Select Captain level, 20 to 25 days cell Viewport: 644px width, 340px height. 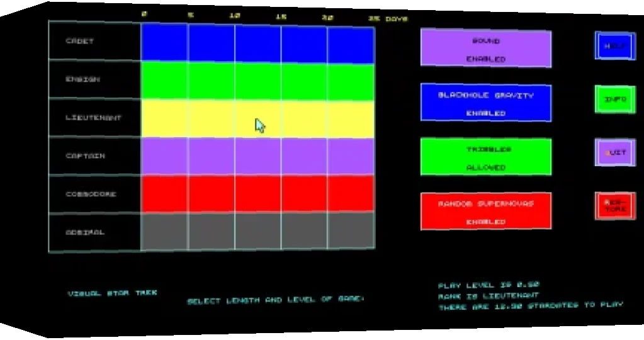[x=351, y=157]
